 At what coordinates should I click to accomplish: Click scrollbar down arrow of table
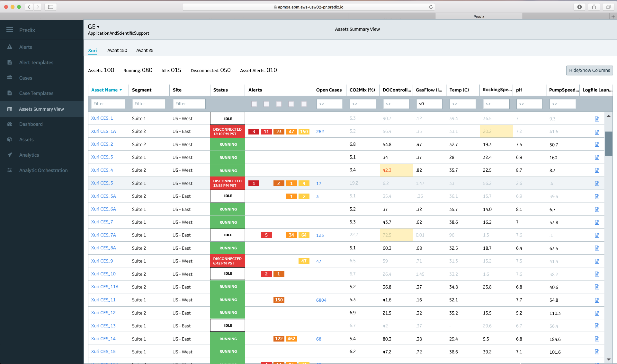[608, 359]
